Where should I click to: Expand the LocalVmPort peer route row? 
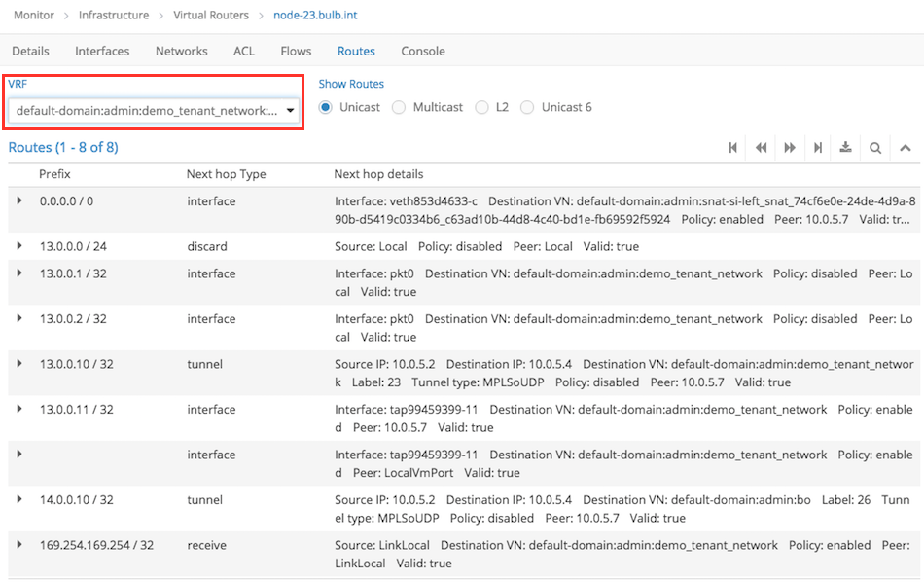click(x=19, y=455)
